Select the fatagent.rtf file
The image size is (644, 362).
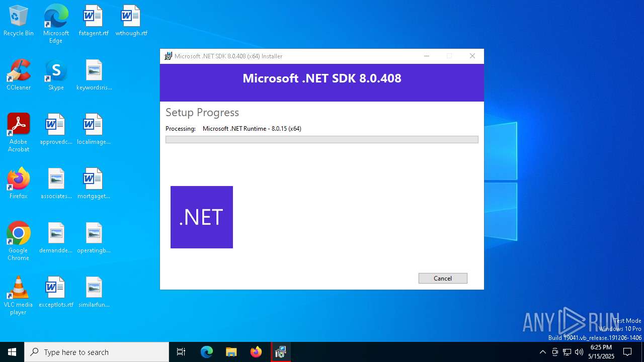click(x=94, y=21)
